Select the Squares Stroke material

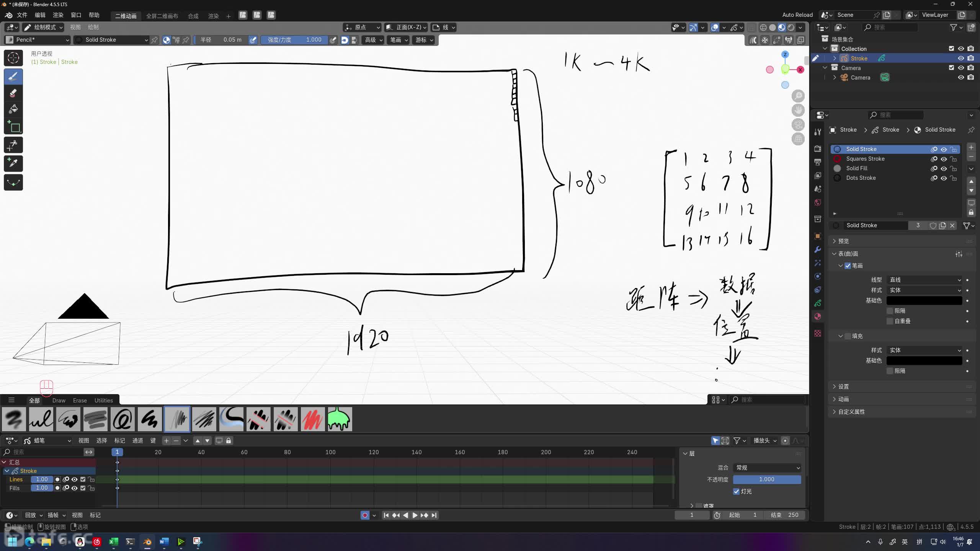(x=865, y=159)
